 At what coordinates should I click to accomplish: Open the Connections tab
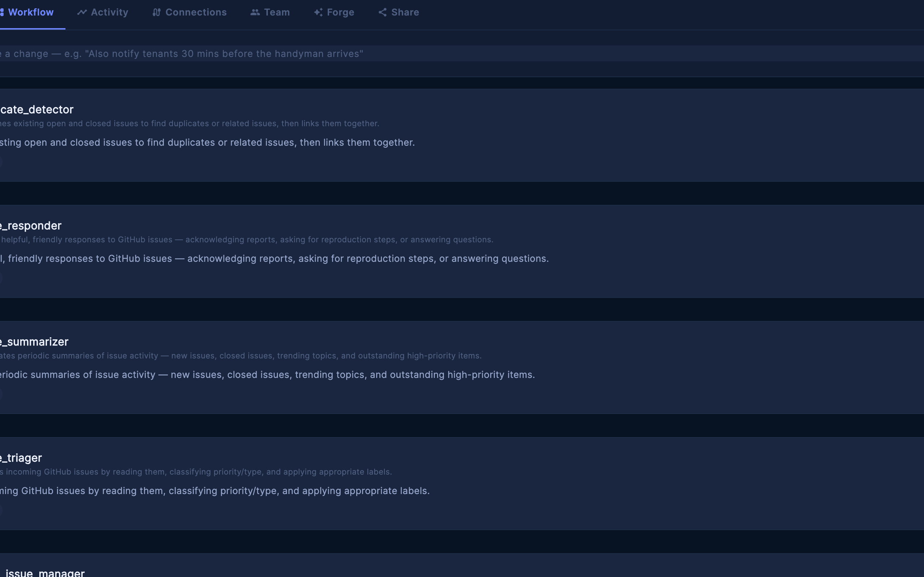coord(196,12)
